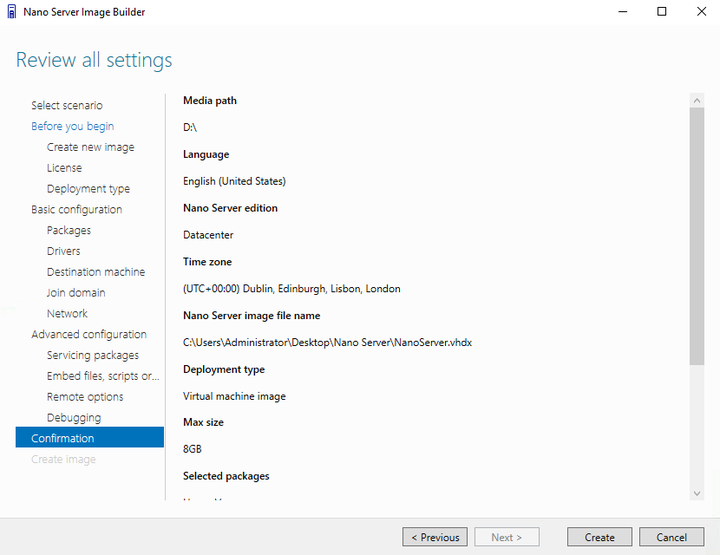Image resolution: width=720 pixels, height=555 pixels.
Task: Open the Network step
Action: [67, 314]
